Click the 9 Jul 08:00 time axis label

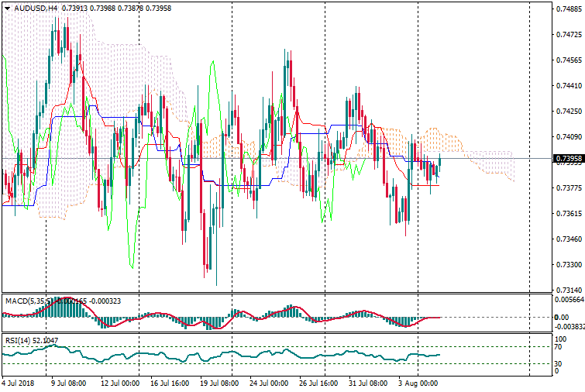69,383
